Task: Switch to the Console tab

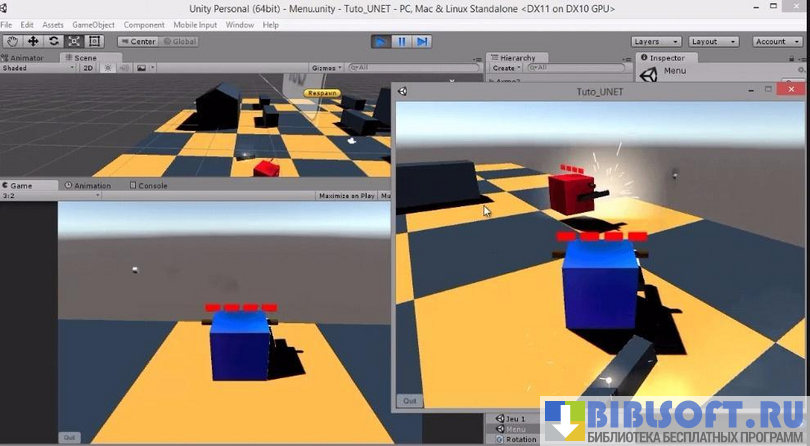Action: coord(150,185)
